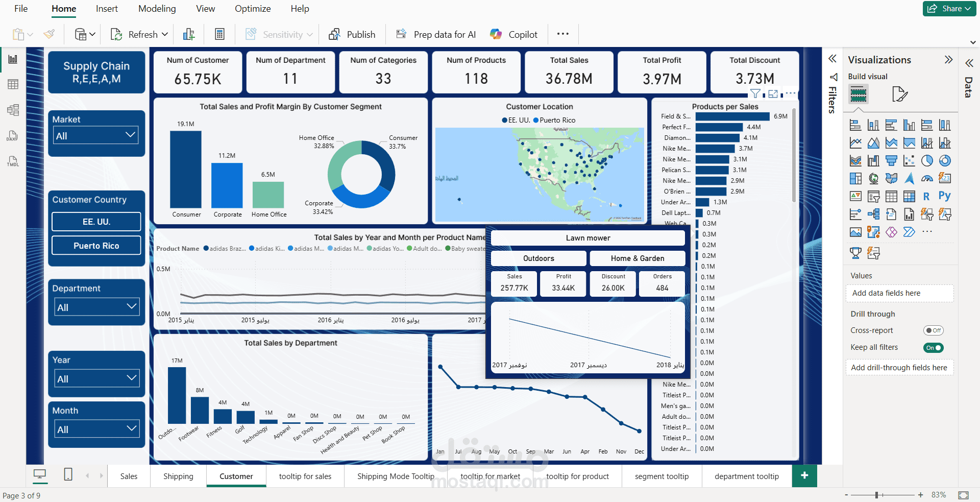This screenshot has height=502, width=980.
Task: Click the zoom slider handle
Action: pos(876,495)
